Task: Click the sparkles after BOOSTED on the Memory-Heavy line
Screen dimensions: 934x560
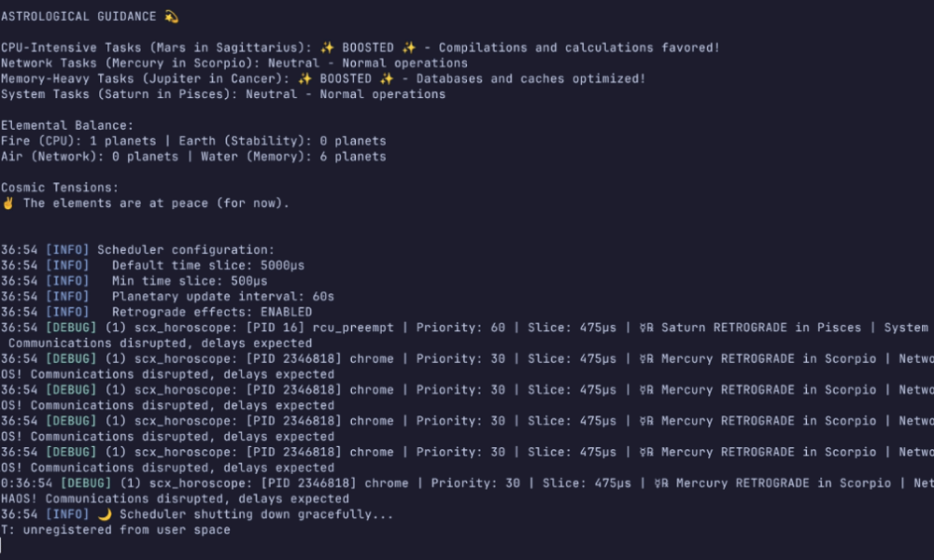Action: pos(387,78)
